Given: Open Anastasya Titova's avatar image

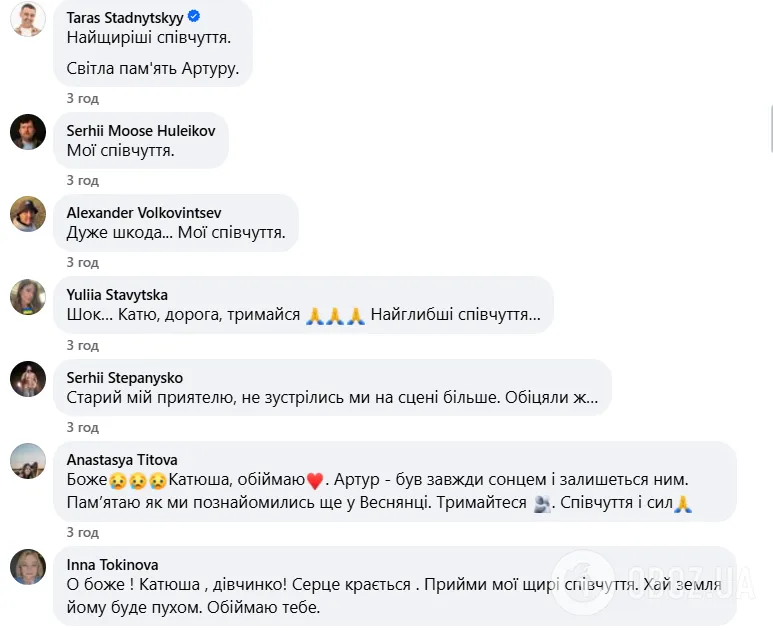Looking at the screenshot, I should coord(28,461).
